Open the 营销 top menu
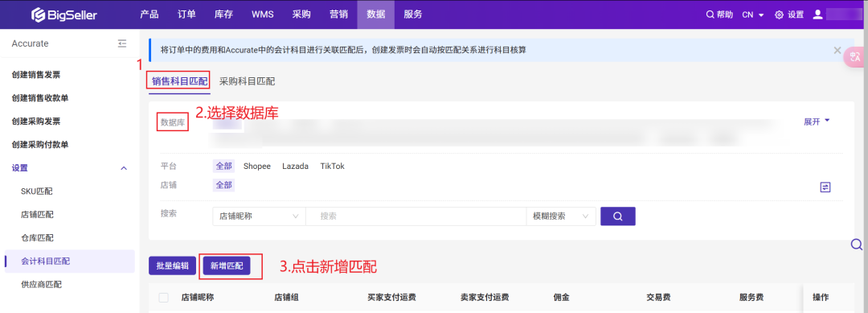Screen dimensions: 868x313 [x=339, y=14]
